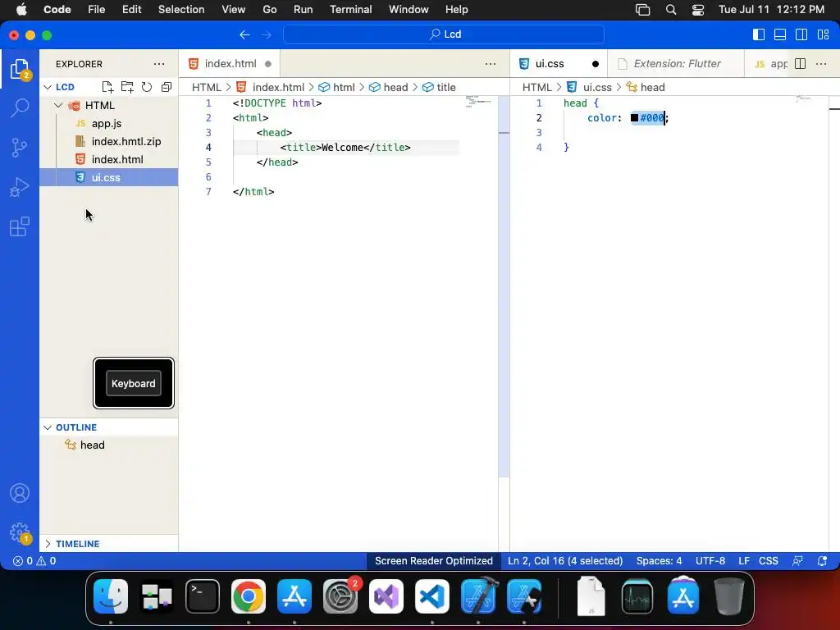Expand the Timeline section

click(48, 544)
